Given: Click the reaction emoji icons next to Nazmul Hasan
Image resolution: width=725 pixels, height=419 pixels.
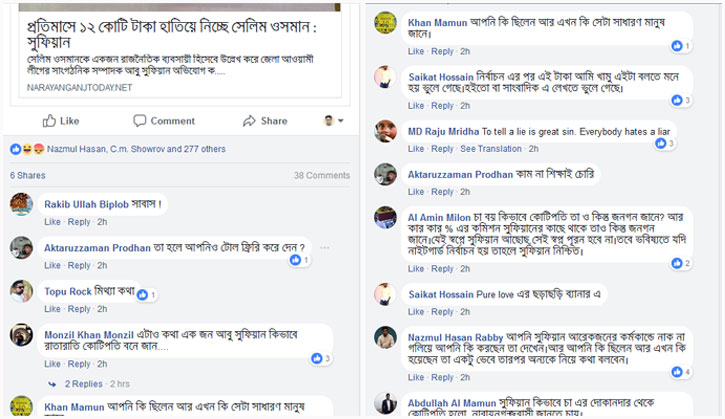Looking at the screenshot, I should pyautogui.click(x=27, y=149).
